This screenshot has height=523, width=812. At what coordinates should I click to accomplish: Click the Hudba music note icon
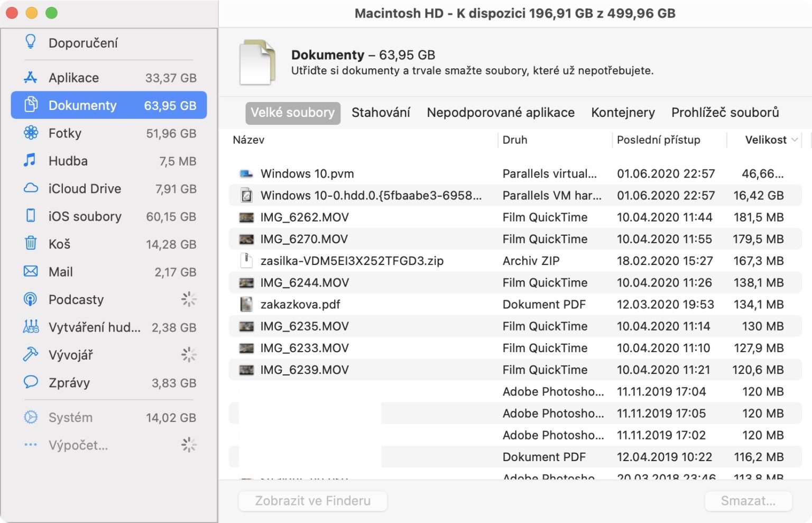coord(30,160)
